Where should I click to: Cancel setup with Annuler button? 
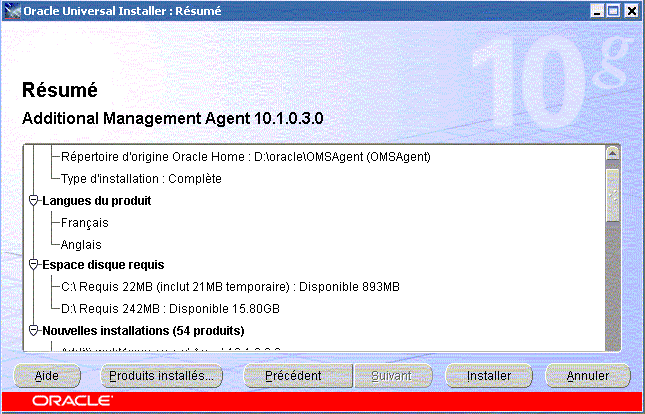588,376
